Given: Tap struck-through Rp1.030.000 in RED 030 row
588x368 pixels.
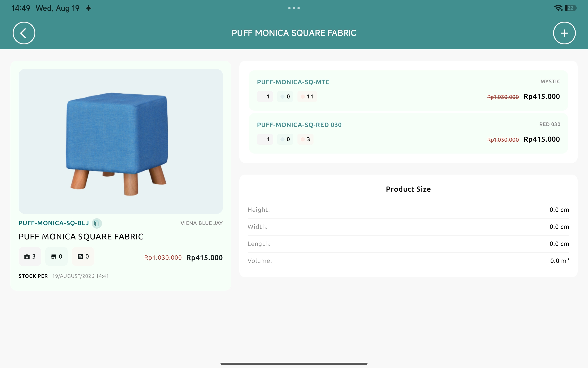Looking at the screenshot, I should [503, 140].
